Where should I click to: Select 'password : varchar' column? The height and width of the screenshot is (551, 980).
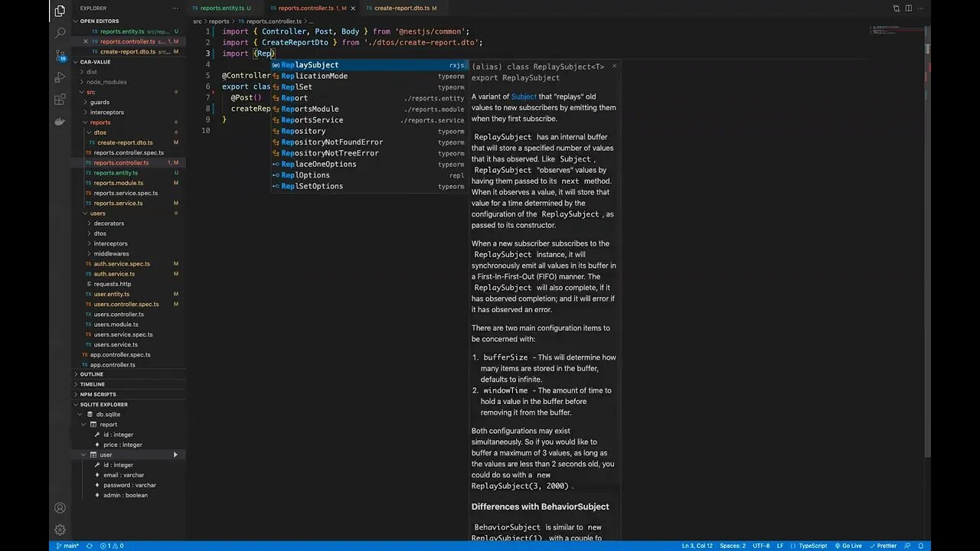[129, 485]
